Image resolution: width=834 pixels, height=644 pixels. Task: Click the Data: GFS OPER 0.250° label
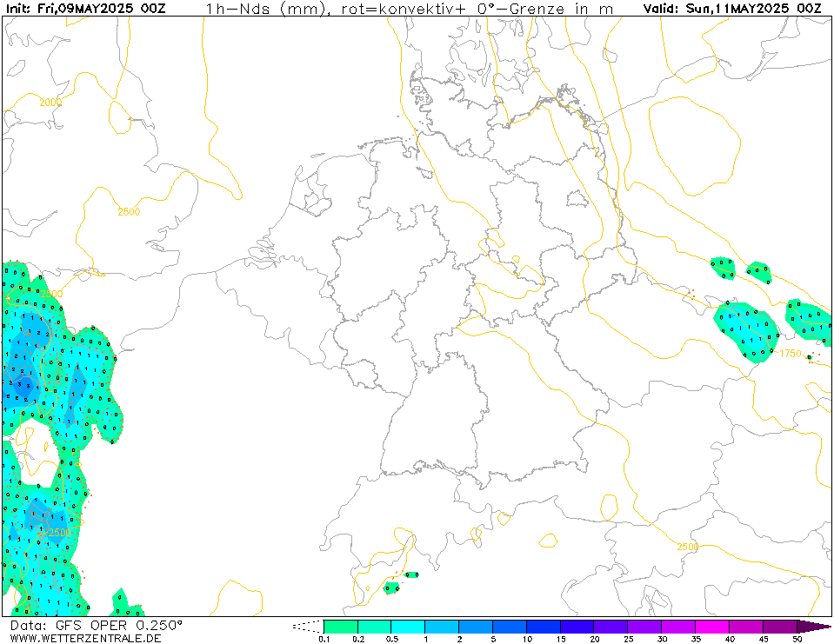point(96,625)
